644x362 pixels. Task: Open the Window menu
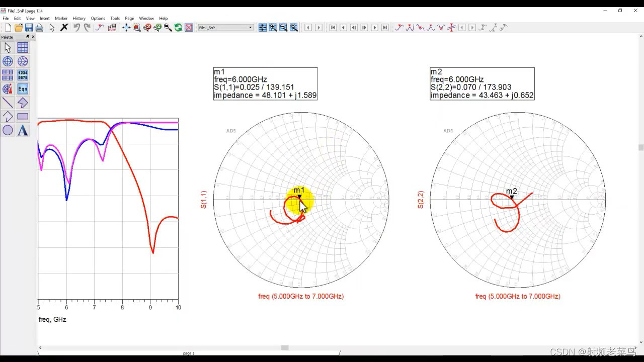[x=146, y=19]
